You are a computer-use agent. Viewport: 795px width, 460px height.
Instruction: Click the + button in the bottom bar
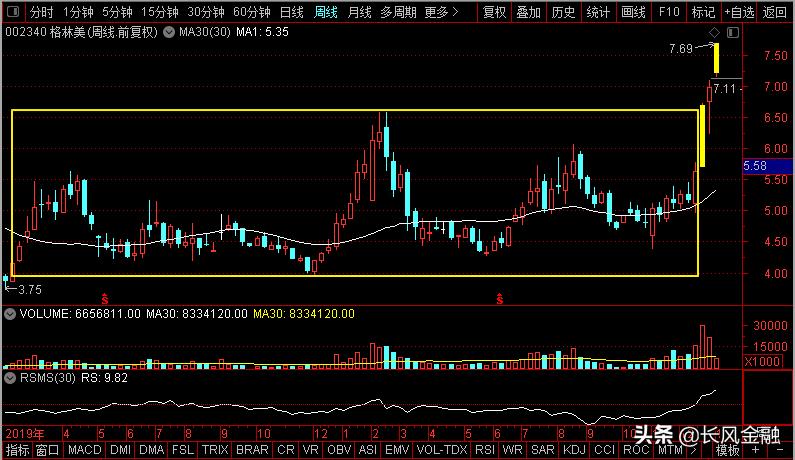(x=755, y=450)
